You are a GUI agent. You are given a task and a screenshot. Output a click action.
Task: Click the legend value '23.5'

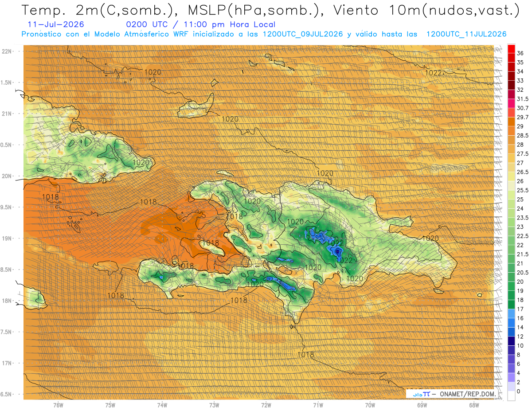(523, 218)
